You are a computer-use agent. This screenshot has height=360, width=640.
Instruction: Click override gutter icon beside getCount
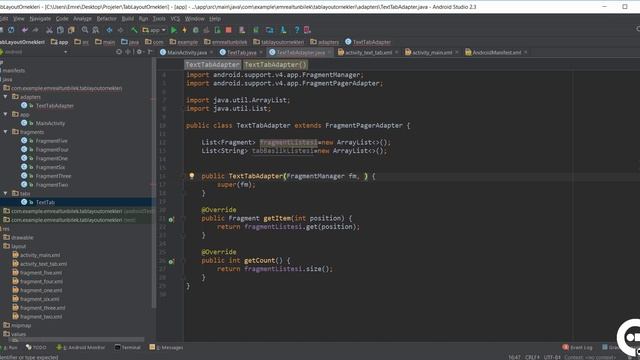[x=171, y=261]
